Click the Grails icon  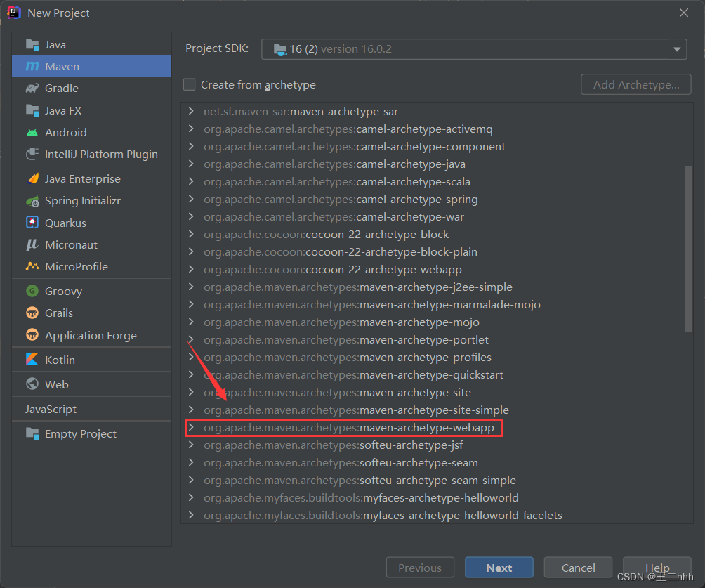[x=32, y=313]
